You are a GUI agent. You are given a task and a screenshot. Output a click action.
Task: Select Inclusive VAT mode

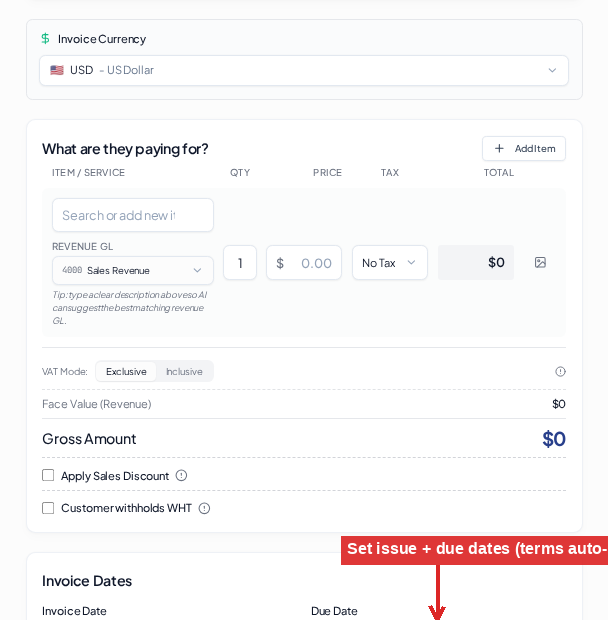pyautogui.click(x=184, y=372)
